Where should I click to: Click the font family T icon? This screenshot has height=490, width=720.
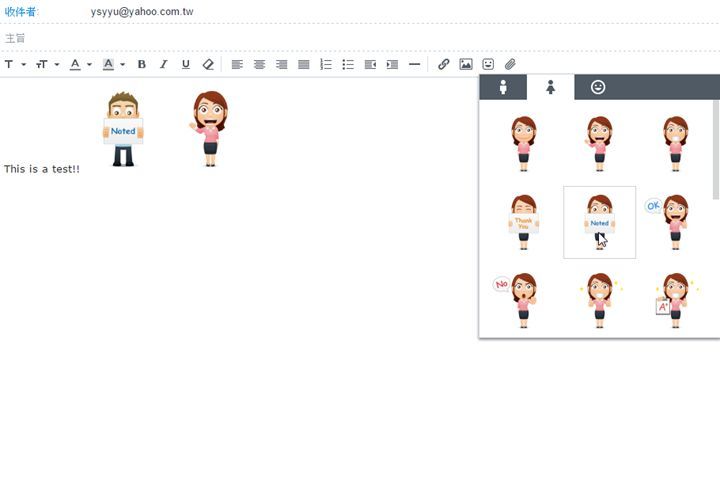(9, 64)
